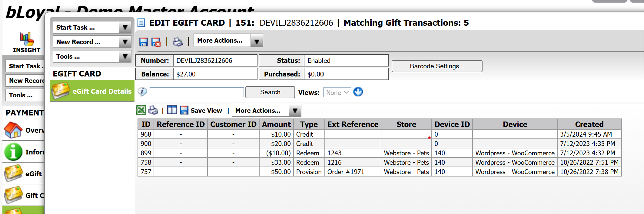Expand the Start Task dropdown
Screen dimensions: 644x214
[x=124, y=28]
